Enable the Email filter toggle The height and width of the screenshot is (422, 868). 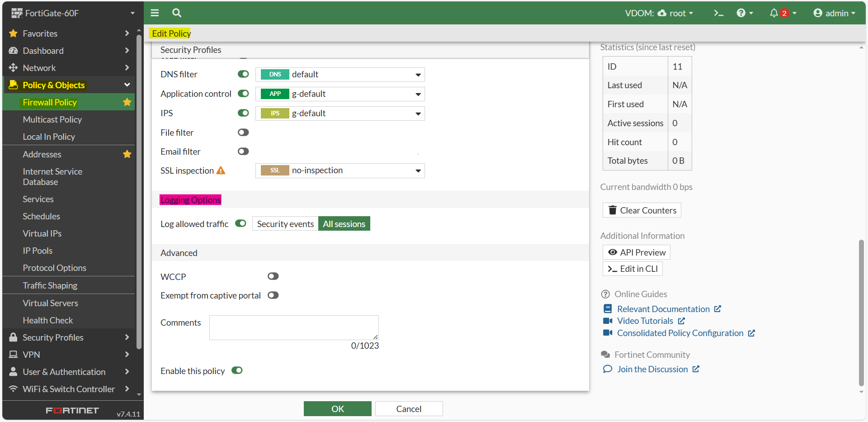click(x=243, y=152)
